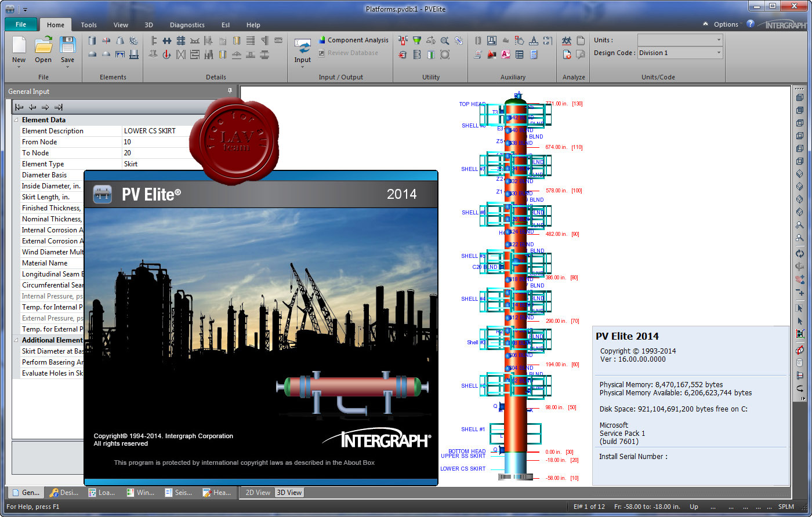Image resolution: width=812 pixels, height=517 pixels.
Task: Add a skirt support element
Action: tap(134, 54)
